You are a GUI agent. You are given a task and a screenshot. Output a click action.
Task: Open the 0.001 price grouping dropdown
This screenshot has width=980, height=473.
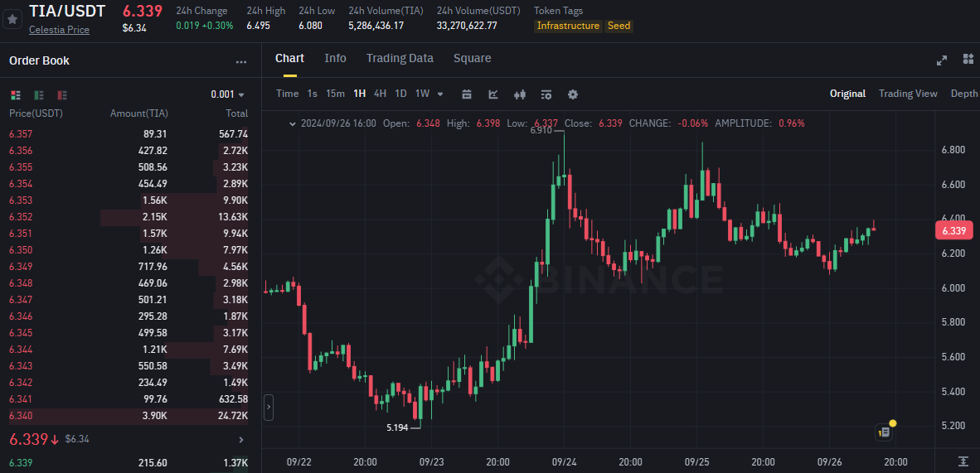(227, 94)
